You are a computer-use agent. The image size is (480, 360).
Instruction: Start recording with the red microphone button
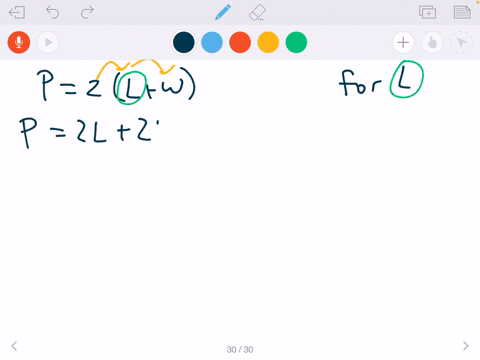19,42
